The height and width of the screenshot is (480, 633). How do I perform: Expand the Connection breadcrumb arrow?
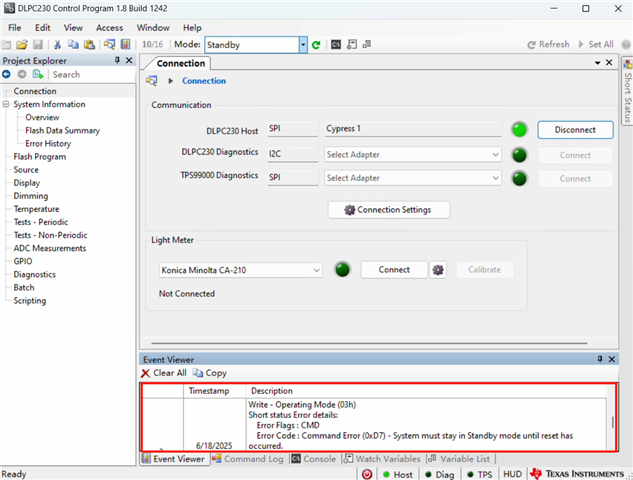point(171,81)
